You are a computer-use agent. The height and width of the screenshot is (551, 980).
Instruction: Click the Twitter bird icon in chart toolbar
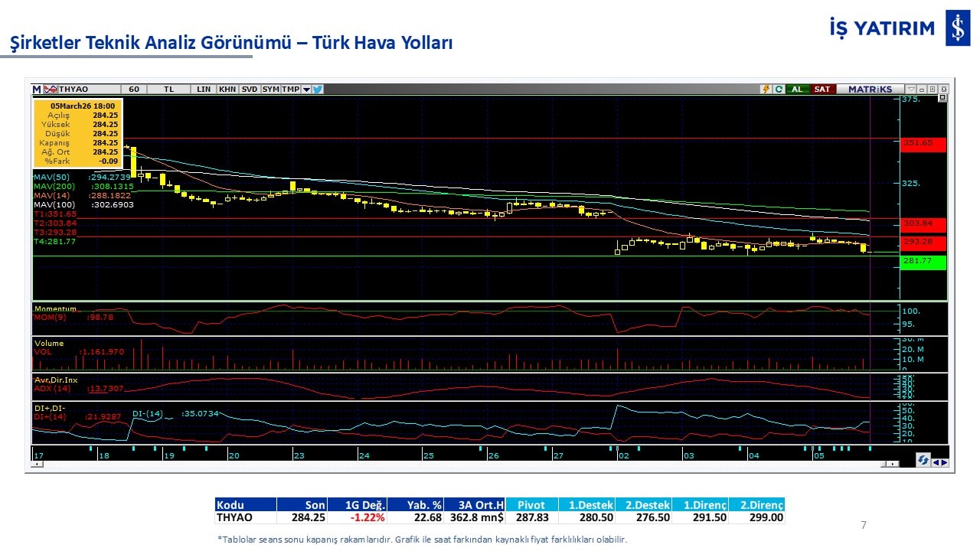coord(318,90)
